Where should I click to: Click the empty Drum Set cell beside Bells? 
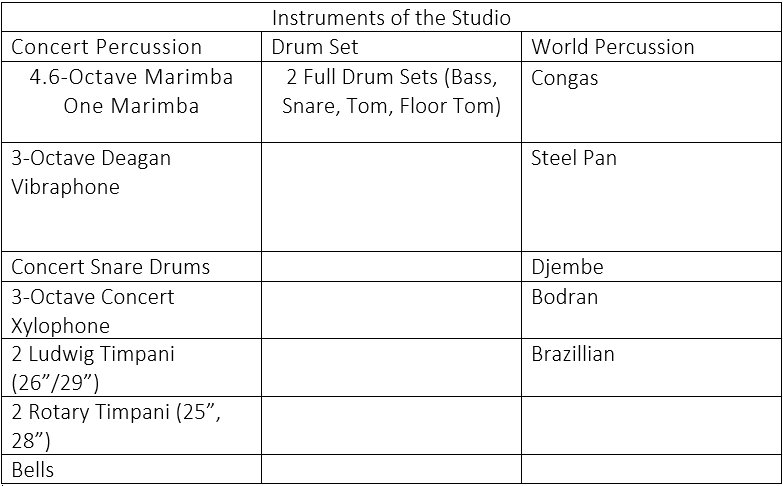pyautogui.click(x=392, y=469)
